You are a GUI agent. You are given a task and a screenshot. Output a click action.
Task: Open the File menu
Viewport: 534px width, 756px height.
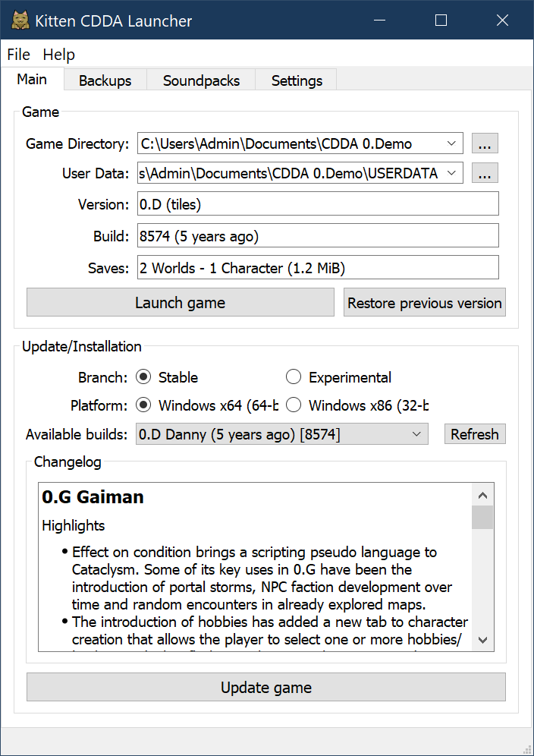pyautogui.click(x=18, y=55)
